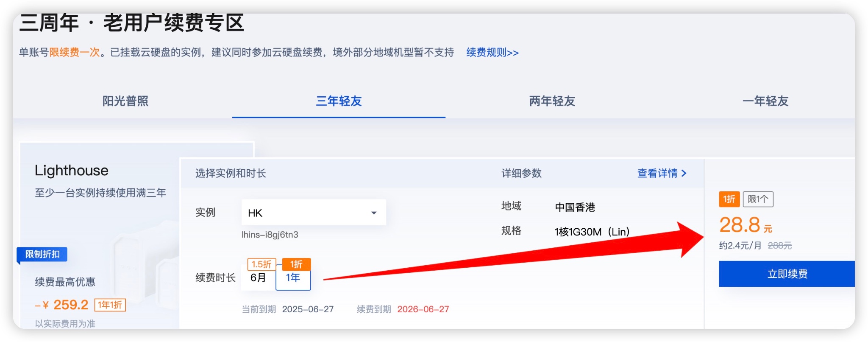Click the 28.8 元 price
Viewport: 868px width, 342px height.
click(746, 225)
